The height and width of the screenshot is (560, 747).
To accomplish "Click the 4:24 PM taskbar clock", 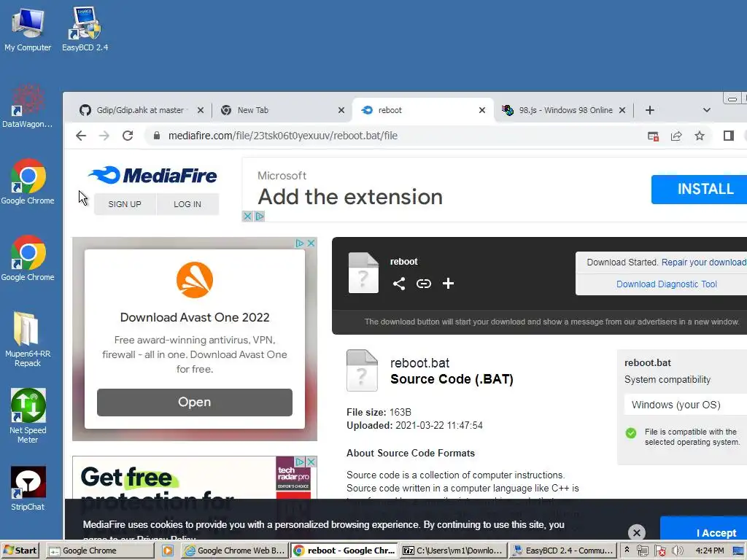I will pos(709,551).
